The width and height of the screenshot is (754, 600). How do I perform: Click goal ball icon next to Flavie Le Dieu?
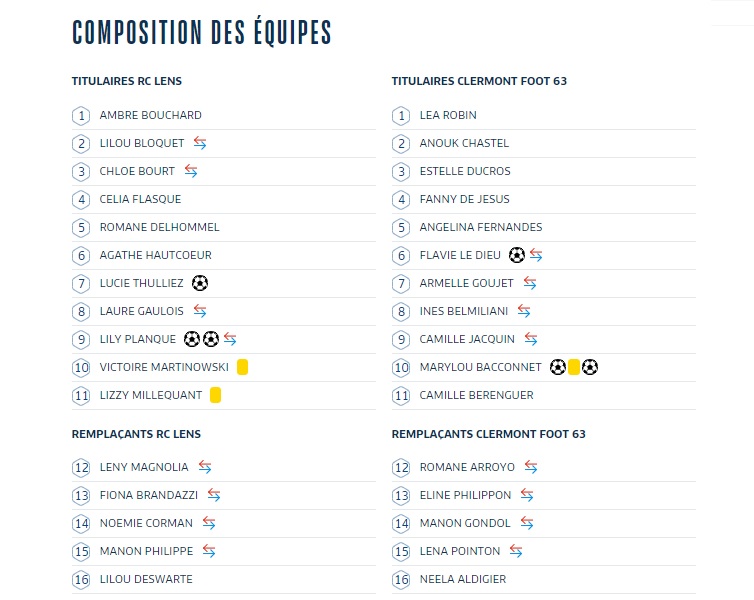point(516,255)
